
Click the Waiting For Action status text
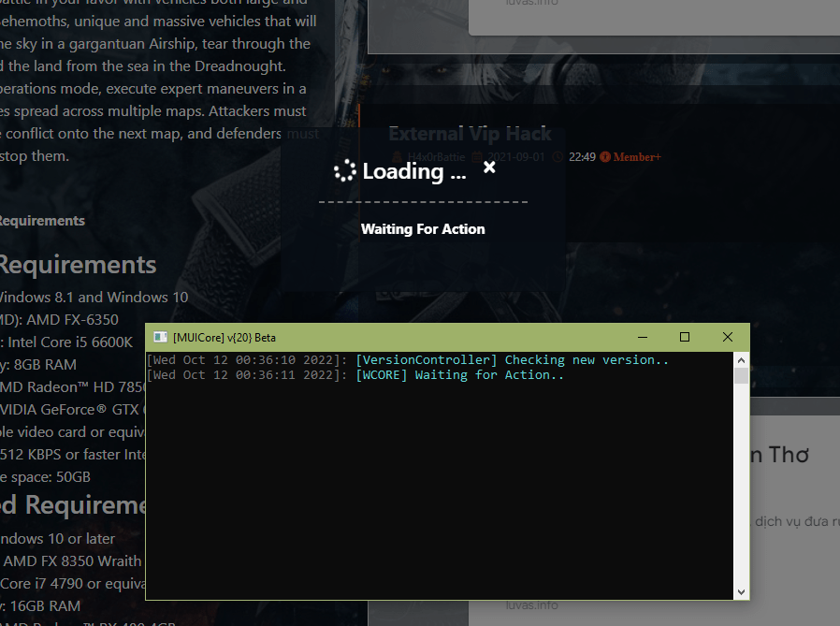tap(423, 229)
